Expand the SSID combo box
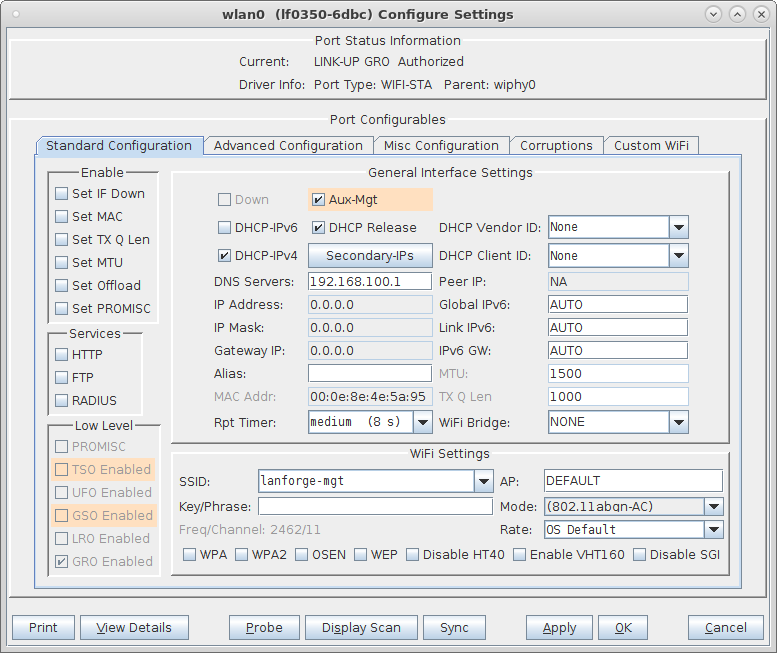 tap(484, 482)
